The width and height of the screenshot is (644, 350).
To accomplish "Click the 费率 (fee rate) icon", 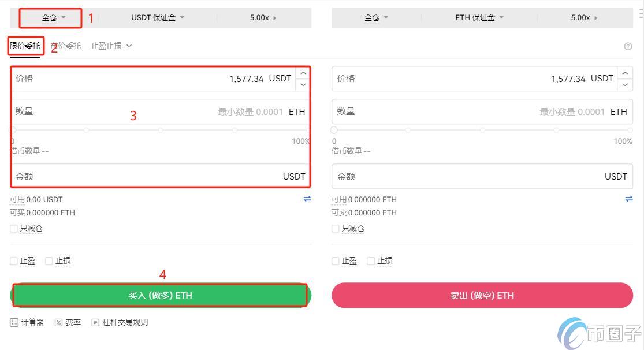I will pos(68,322).
